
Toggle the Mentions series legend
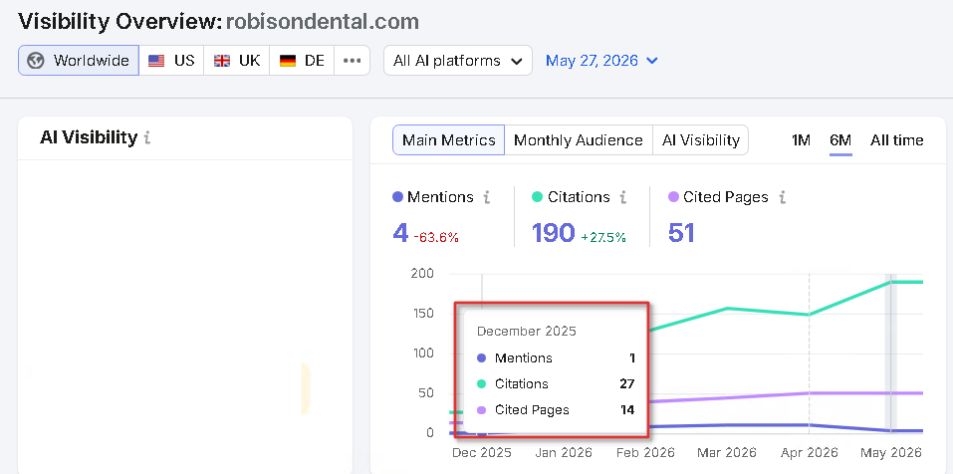click(433, 197)
